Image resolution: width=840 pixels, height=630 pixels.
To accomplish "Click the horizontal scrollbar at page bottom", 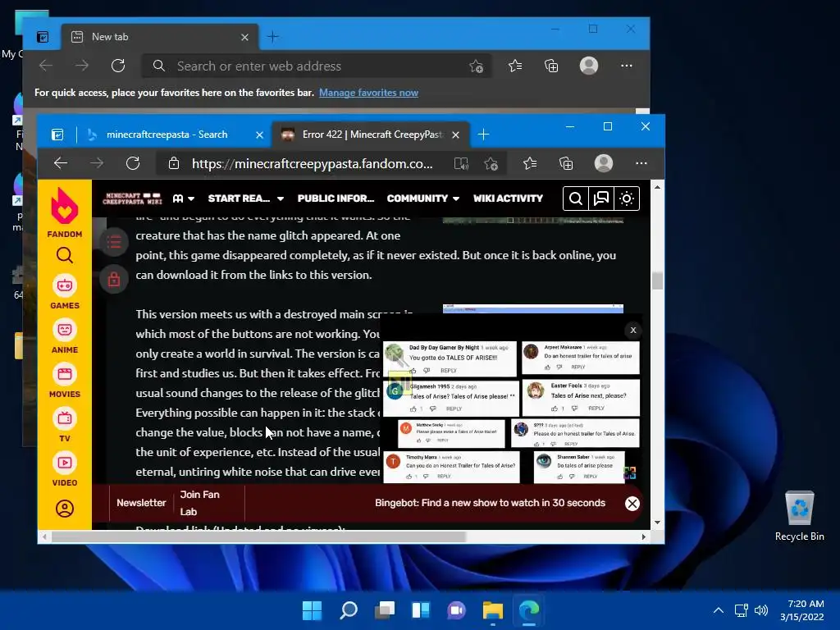I will coord(258,536).
